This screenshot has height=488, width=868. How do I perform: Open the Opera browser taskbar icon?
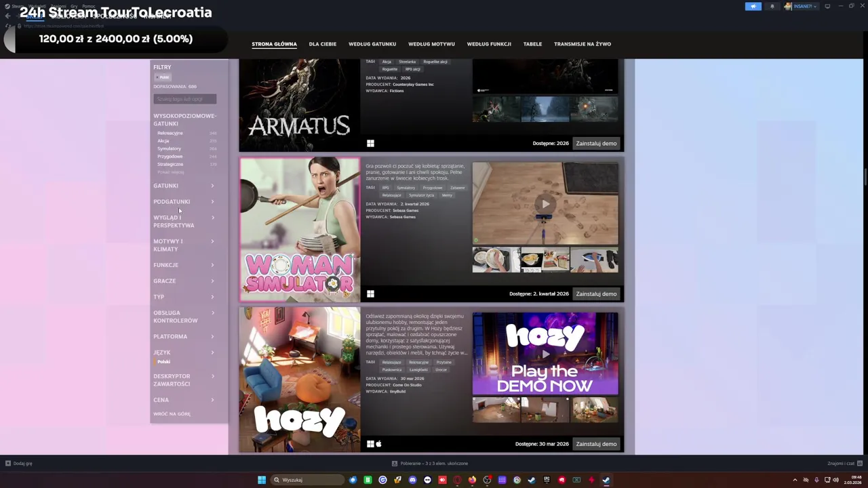(x=457, y=480)
